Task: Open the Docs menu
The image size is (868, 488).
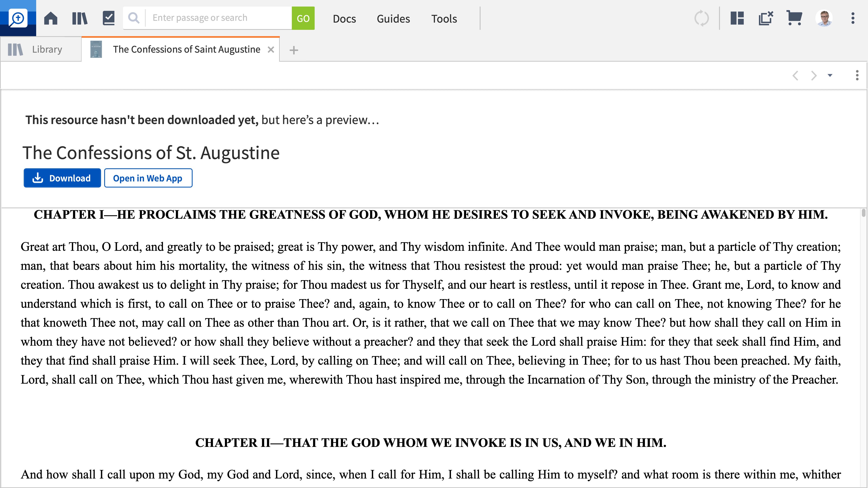Action: pos(344,19)
